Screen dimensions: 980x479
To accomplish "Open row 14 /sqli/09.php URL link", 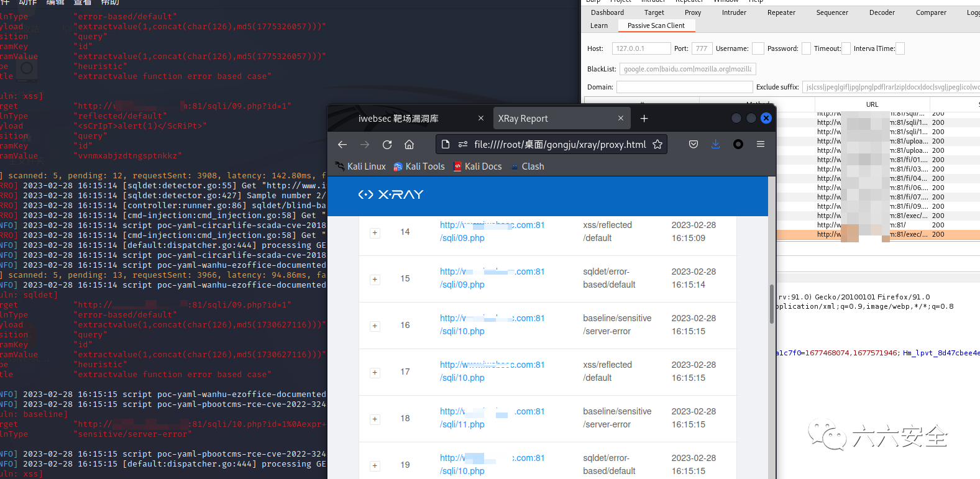I will [x=492, y=232].
